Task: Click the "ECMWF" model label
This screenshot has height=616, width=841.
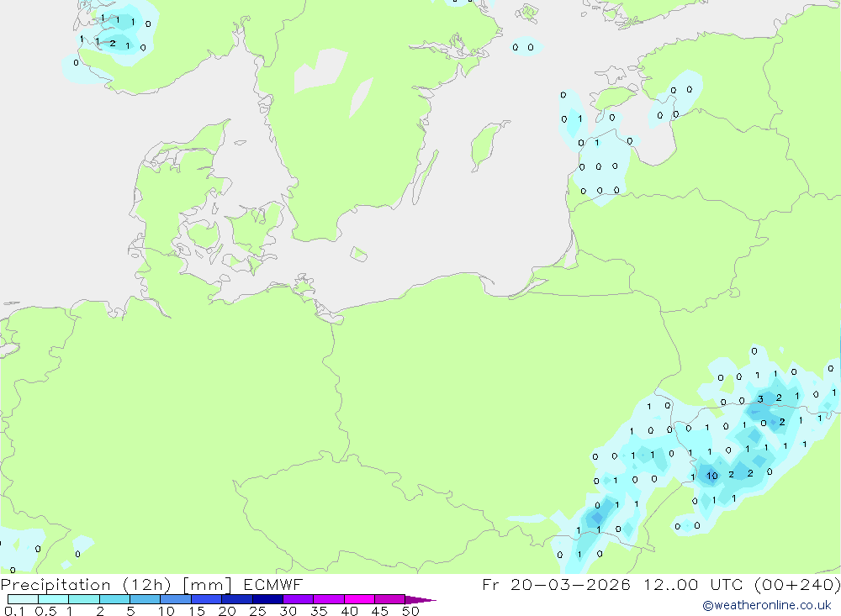Action: click(273, 584)
